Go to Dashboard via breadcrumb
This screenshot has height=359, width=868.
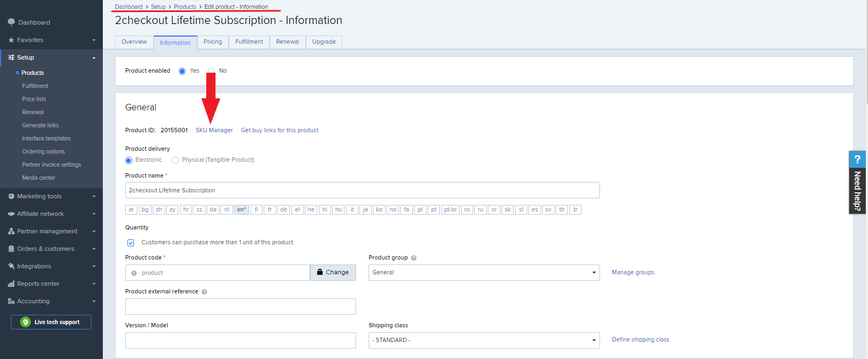click(x=129, y=7)
